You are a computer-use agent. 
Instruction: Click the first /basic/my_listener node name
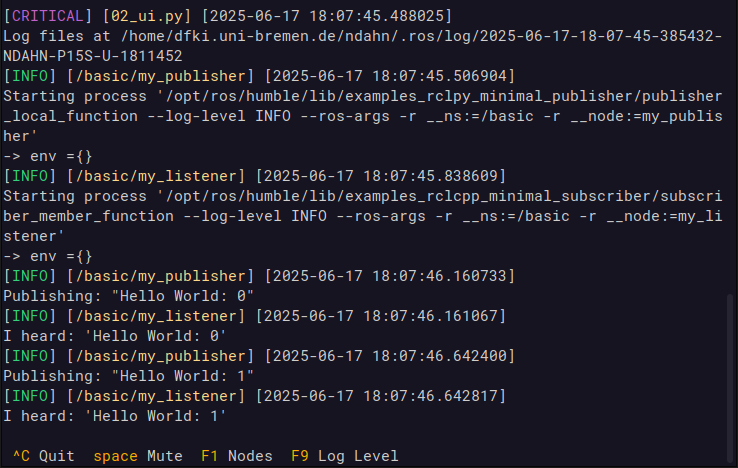pyautogui.click(x=156, y=176)
